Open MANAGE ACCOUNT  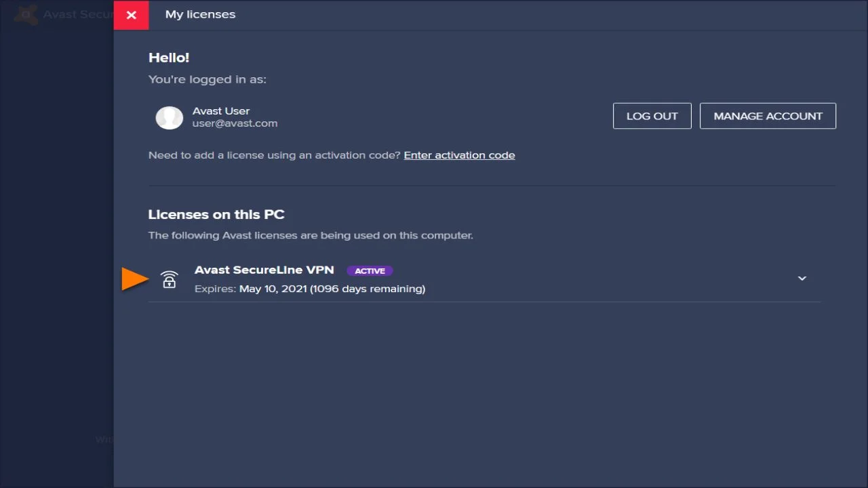(768, 116)
